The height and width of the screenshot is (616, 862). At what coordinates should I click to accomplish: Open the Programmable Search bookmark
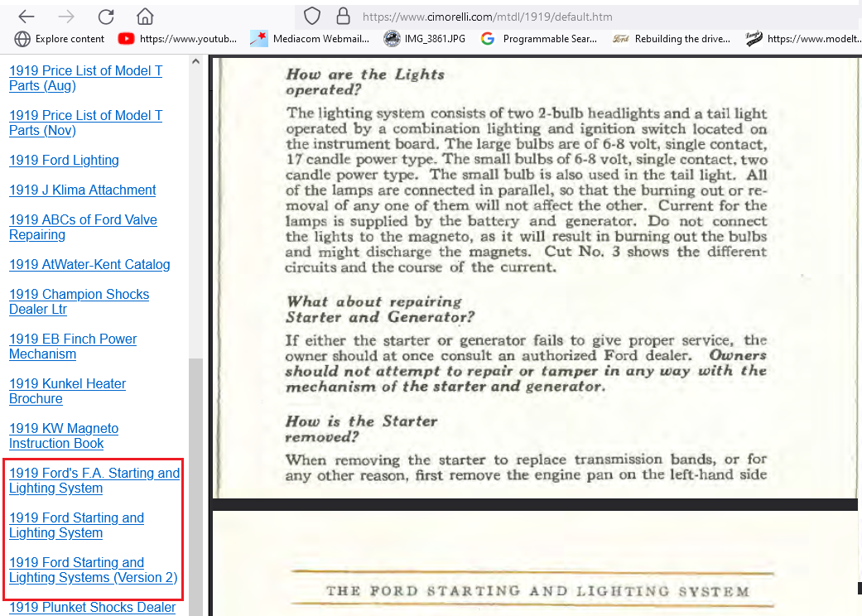click(x=539, y=38)
